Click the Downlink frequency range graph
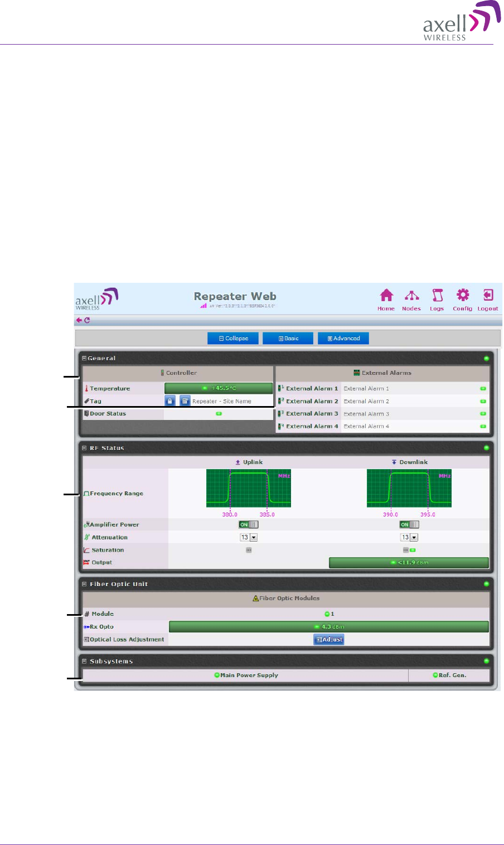504x845 pixels. [x=409, y=488]
